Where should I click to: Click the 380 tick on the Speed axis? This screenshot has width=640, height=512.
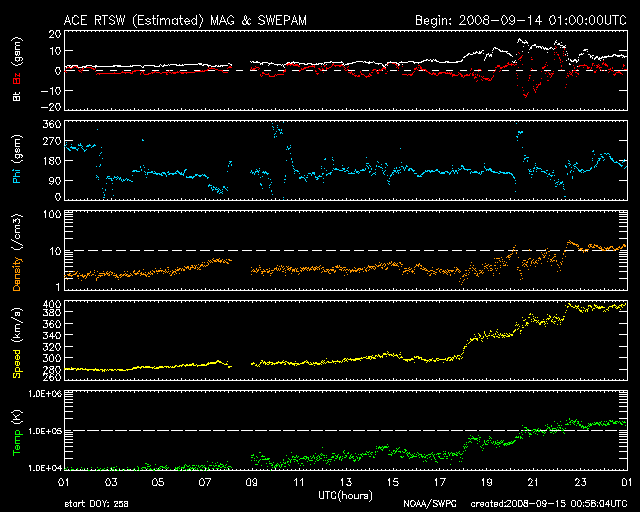click(x=51, y=312)
